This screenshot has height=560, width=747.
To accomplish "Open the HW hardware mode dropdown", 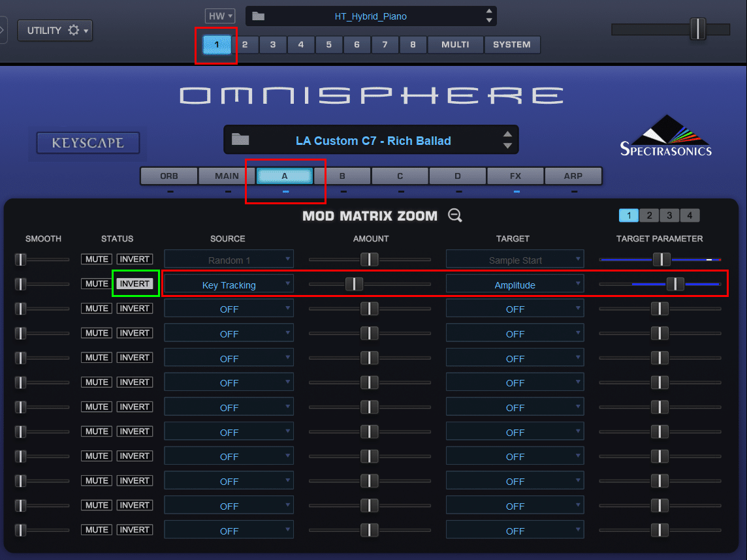I will pos(221,16).
